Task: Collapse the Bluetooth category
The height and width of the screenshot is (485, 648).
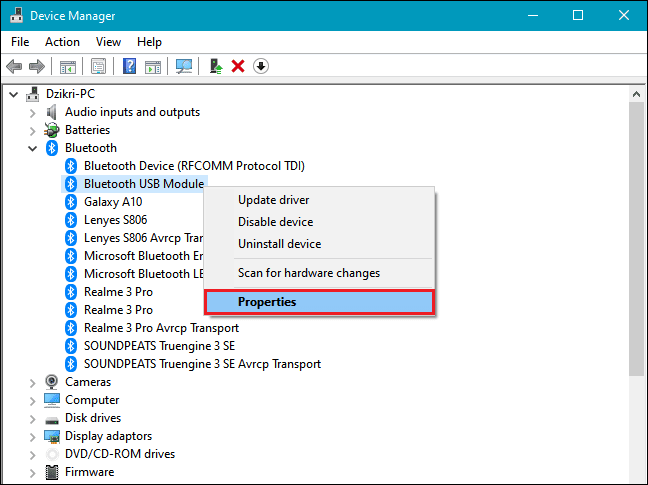Action: pyautogui.click(x=33, y=148)
